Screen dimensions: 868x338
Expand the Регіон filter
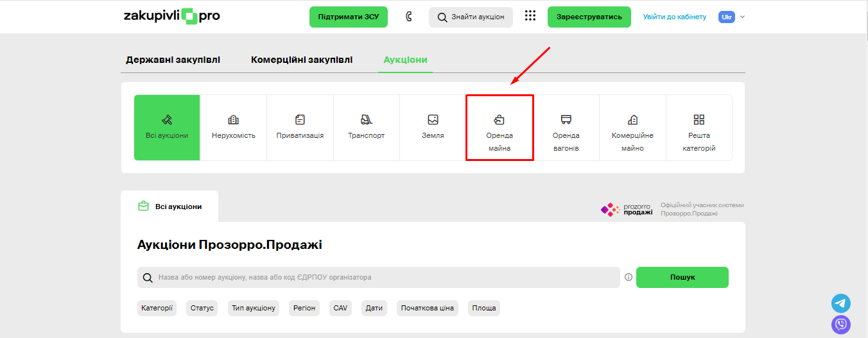(305, 308)
